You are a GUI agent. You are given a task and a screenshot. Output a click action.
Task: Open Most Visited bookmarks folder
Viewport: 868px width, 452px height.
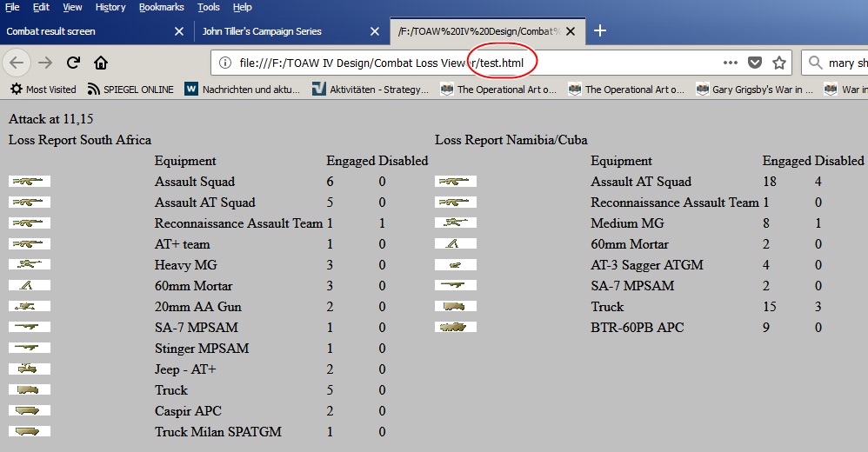pos(43,89)
